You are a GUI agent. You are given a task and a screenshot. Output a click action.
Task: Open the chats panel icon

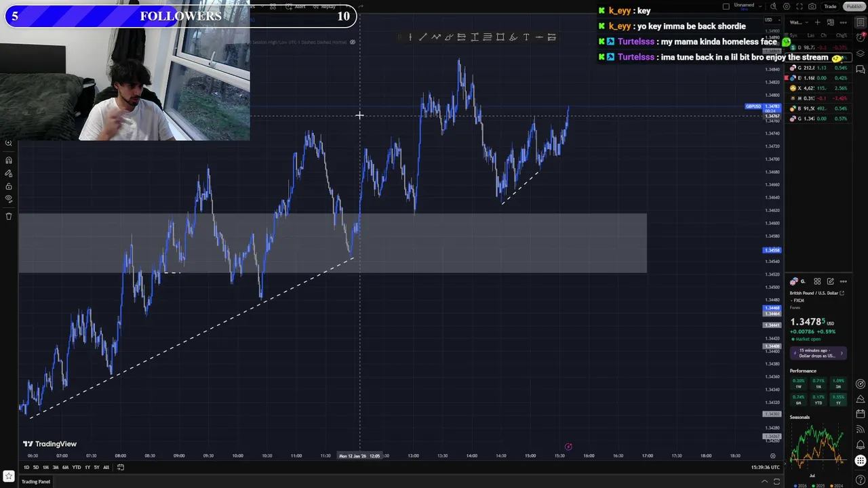coord(861,69)
